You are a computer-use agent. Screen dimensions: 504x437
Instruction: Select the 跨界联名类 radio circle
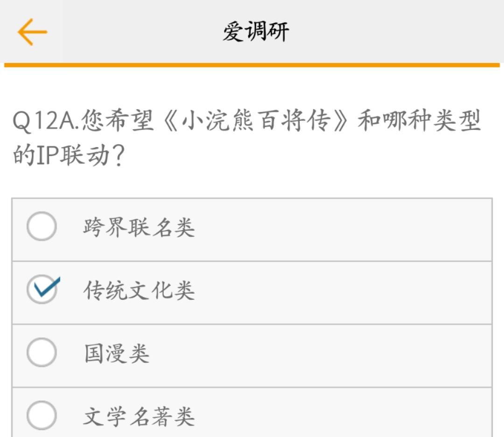pos(42,226)
